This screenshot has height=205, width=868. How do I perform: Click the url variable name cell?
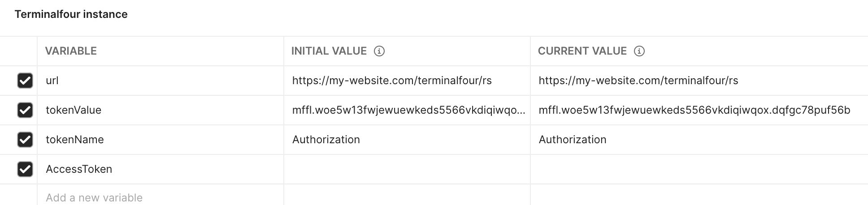[x=52, y=81]
